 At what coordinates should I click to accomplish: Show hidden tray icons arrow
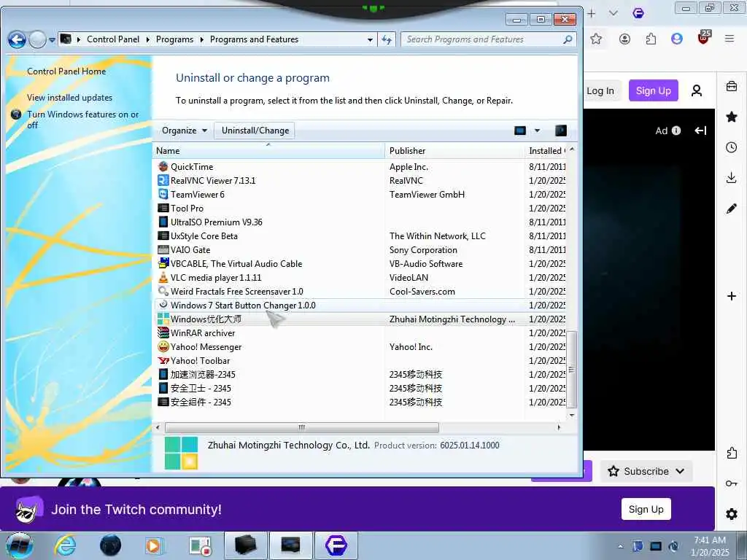(620, 546)
